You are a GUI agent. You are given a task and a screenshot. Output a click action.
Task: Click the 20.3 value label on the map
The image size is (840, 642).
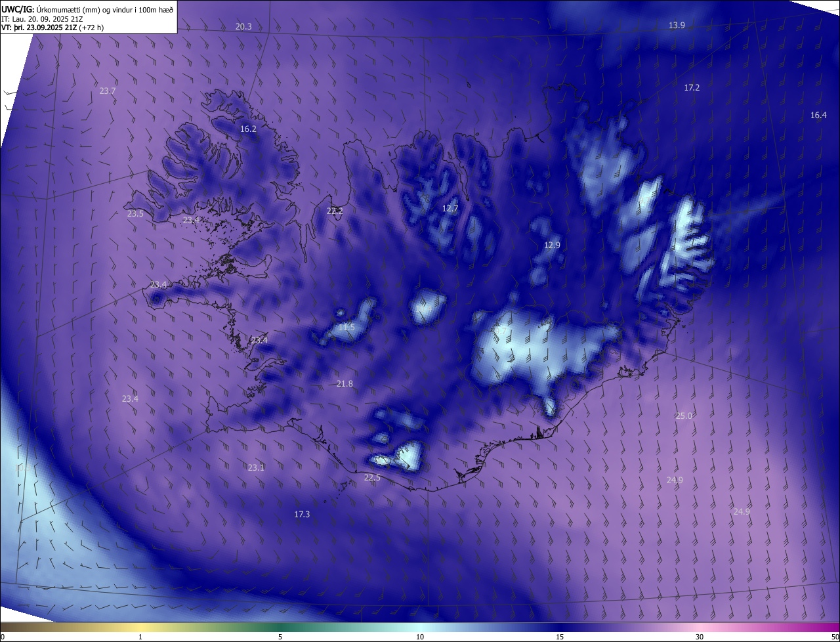coord(243,27)
